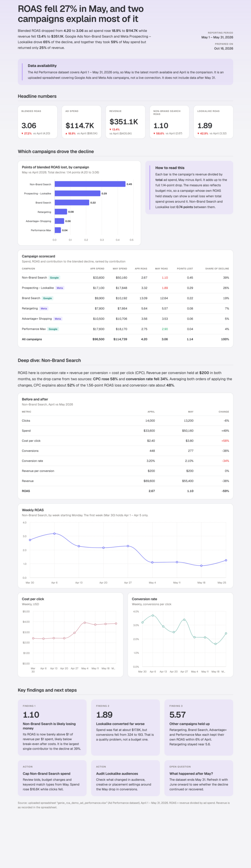Click the Meta tag in the Retargeting scorecard row
251x868 pixels.
coord(44,309)
